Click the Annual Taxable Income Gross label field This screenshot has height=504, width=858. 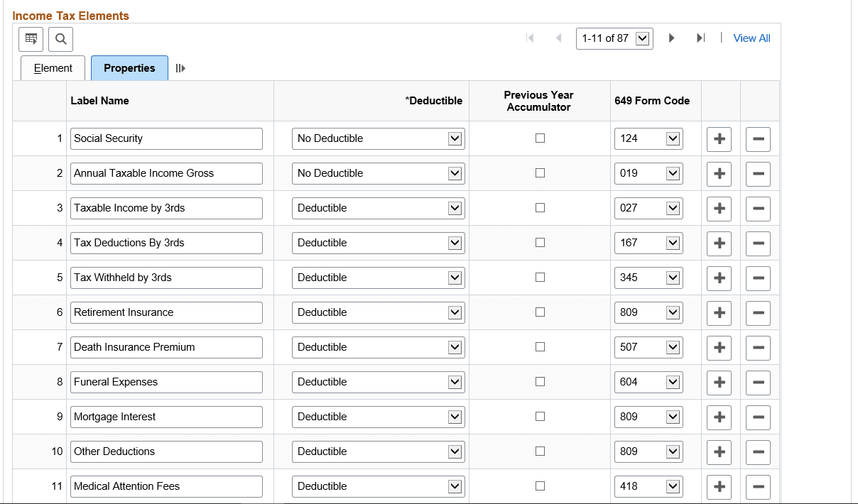coord(166,173)
